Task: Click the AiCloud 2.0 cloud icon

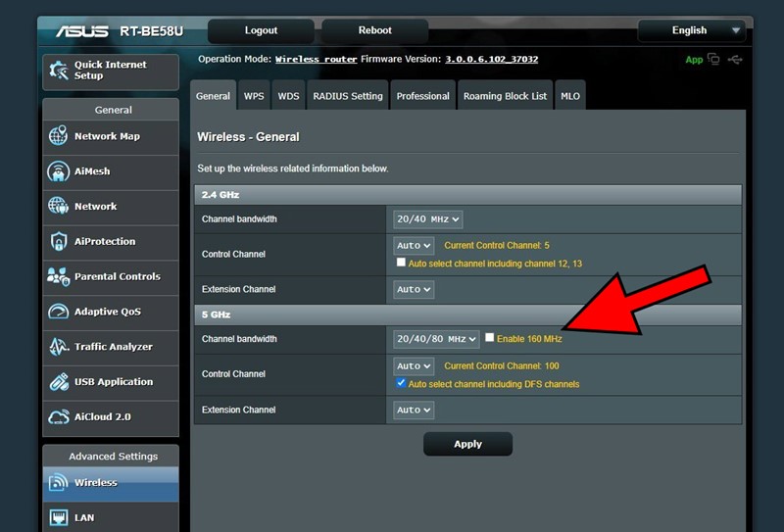Action: click(x=58, y=417)
